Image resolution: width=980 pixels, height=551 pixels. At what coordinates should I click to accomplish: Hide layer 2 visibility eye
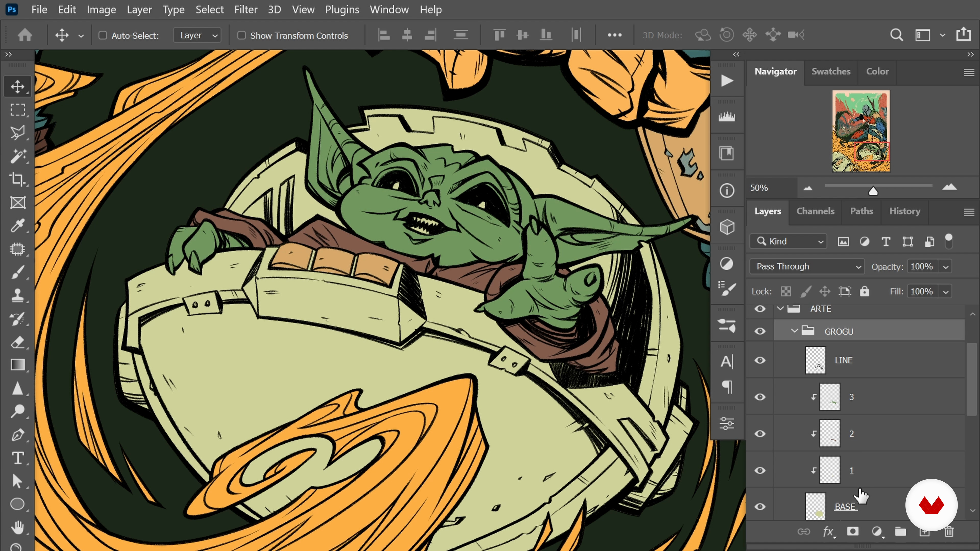[x=760, y=434]
